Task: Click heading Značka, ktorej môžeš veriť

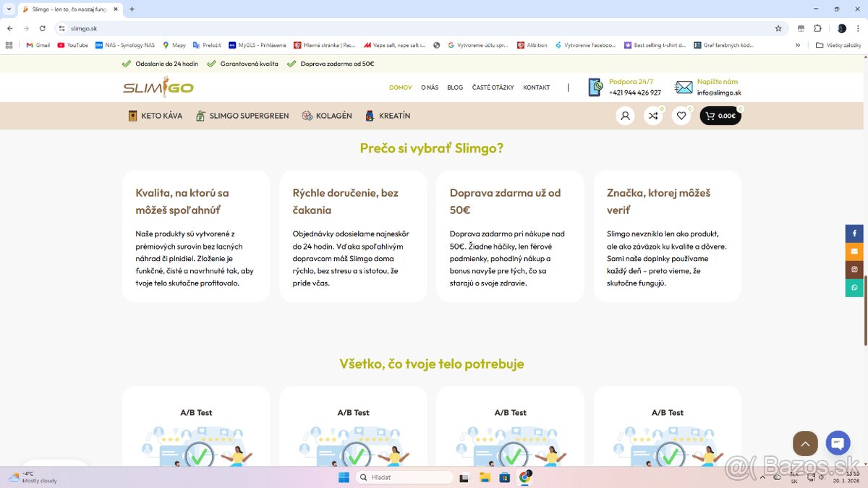Action: [x=659, y=202]
